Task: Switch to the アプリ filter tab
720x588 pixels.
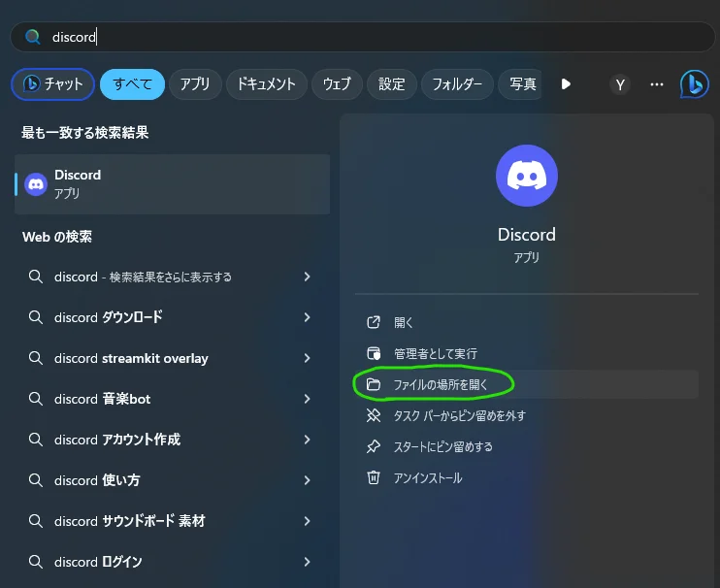Action: (x=195, y=84)
